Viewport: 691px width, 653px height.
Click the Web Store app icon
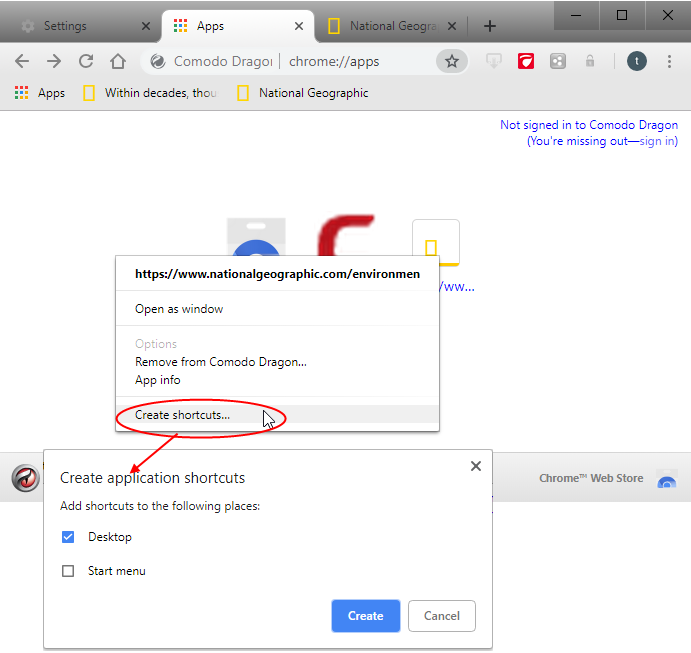click(256, 237)
